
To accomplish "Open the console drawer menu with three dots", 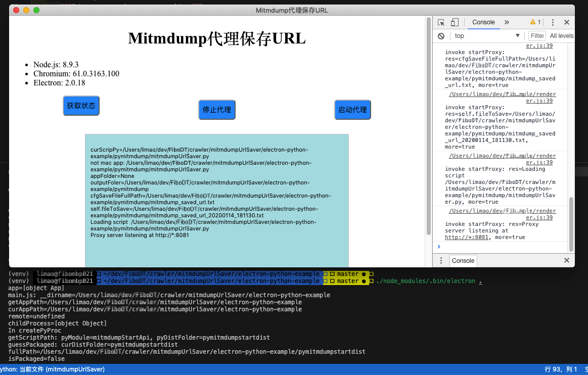I will pos(441,260).
